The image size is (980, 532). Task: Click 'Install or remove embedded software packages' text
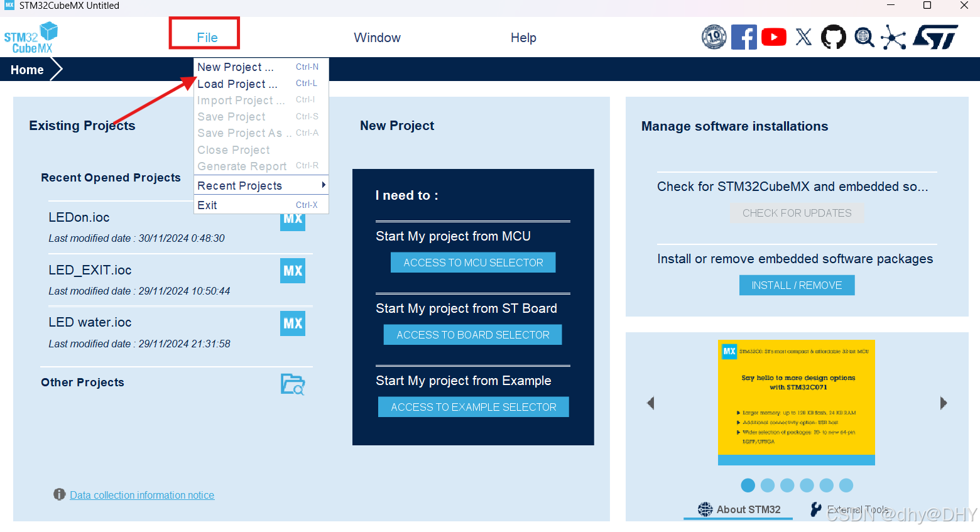[x=795, y=259]
